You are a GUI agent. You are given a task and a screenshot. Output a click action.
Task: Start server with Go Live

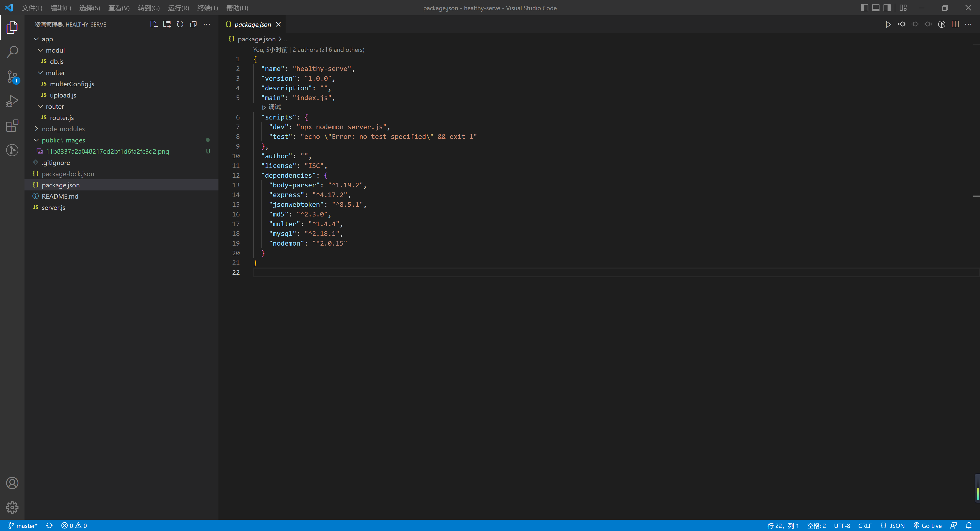coord(928,525)
